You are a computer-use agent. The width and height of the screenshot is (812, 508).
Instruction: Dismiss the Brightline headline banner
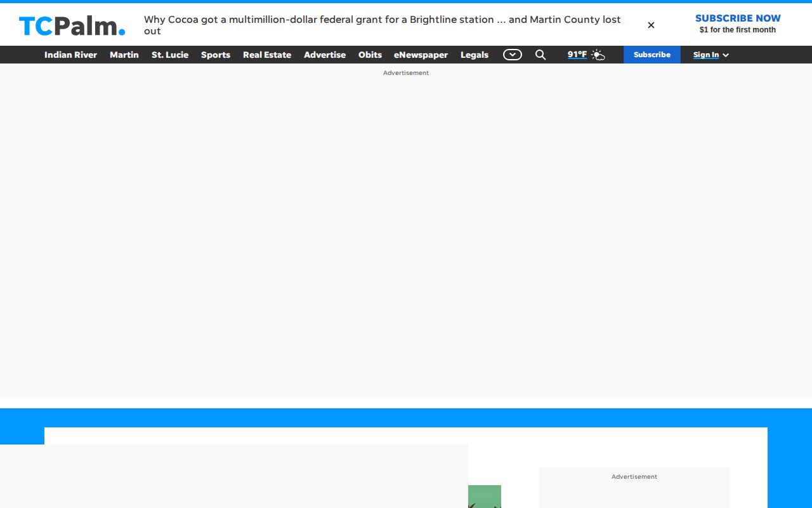pos(651,25)
